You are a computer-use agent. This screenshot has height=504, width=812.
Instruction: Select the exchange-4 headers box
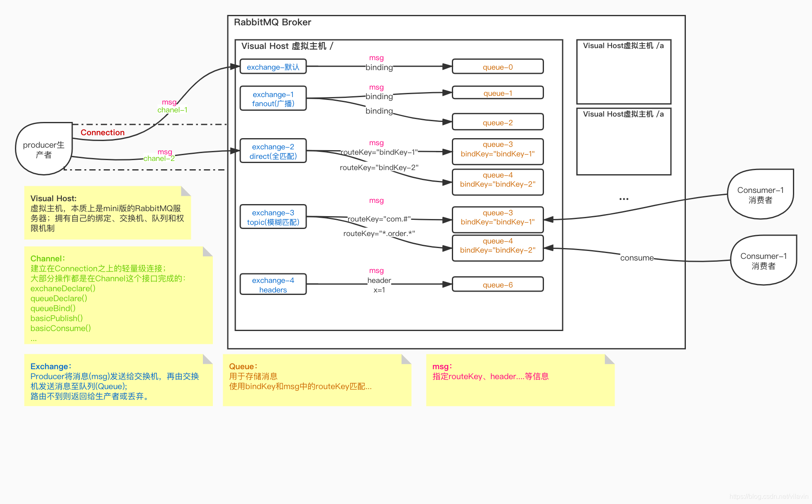[273, 285]
